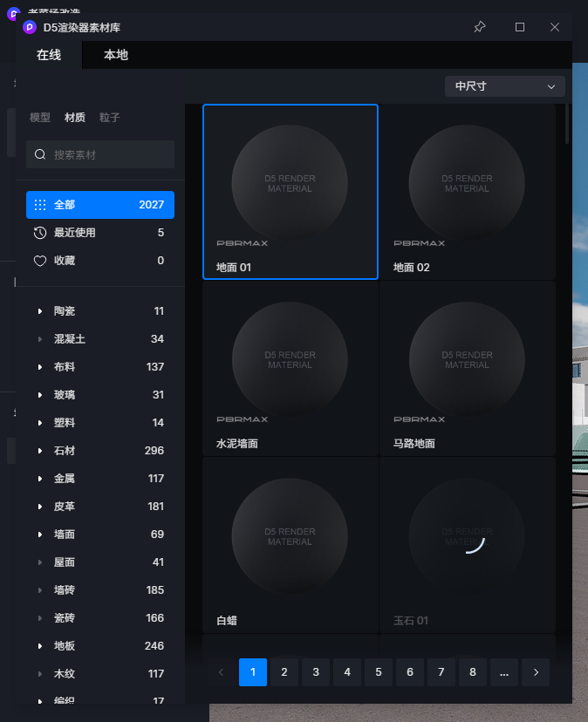Expand the 石材 category arrow

click(40, 451)
